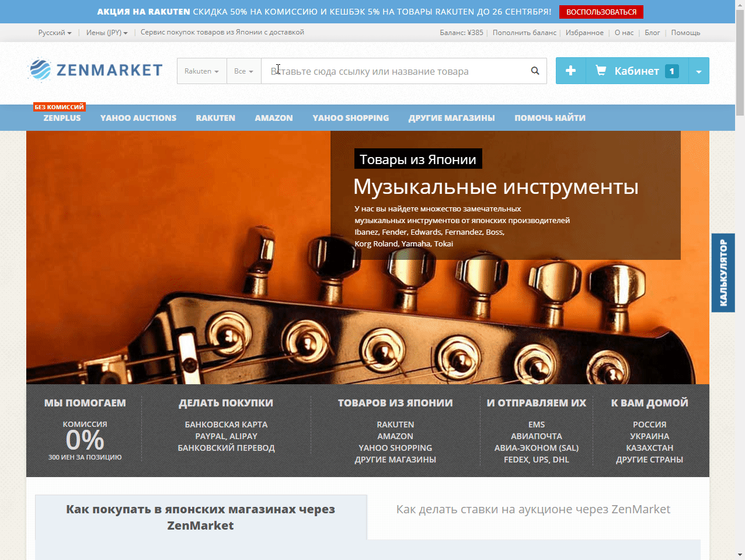Click the ZenMarket logo
This screenshot has height=560, width=745.
pos(95,70)
